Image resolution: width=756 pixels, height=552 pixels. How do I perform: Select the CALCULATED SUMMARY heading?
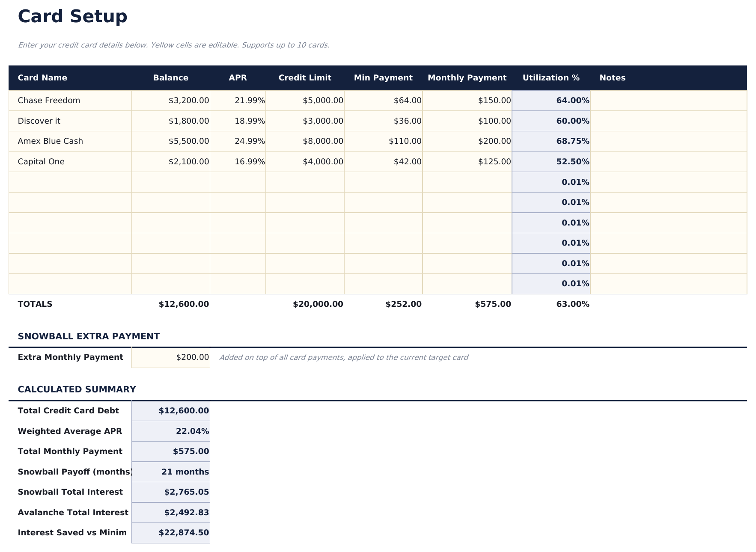pyautogui.click(x=77, y=389)
